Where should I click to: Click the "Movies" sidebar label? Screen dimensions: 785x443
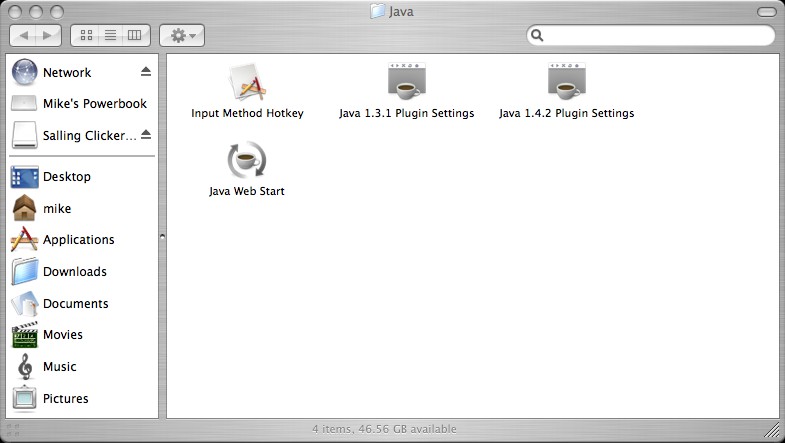(x=63, y=334)
